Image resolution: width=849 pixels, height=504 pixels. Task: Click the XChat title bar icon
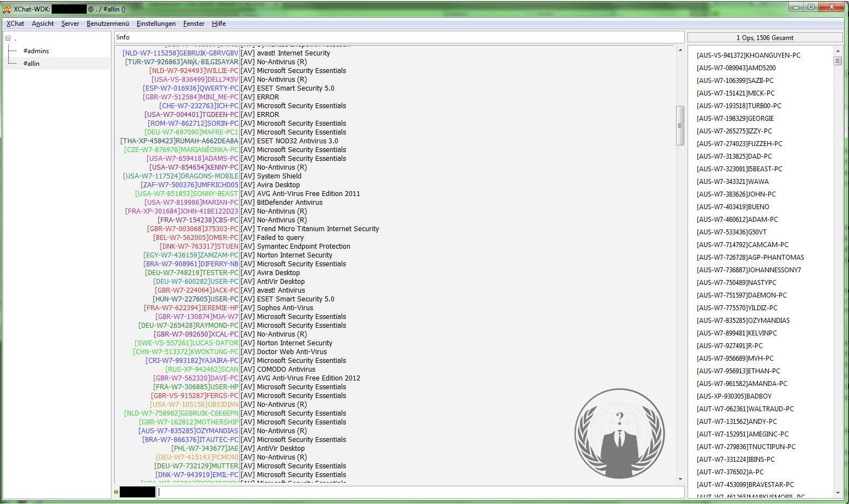[7, 9]
